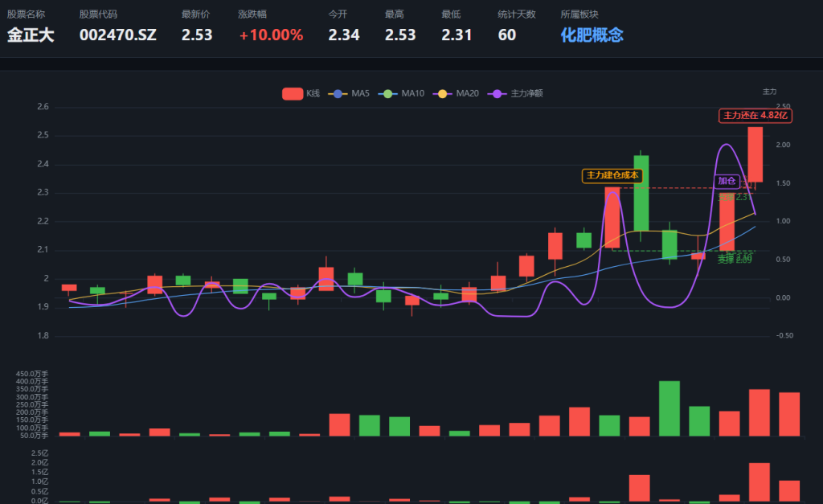The width and height of the screenshot is (823, 504).
Task: Click the 股票名称 header label
Action: pos(26,14)
